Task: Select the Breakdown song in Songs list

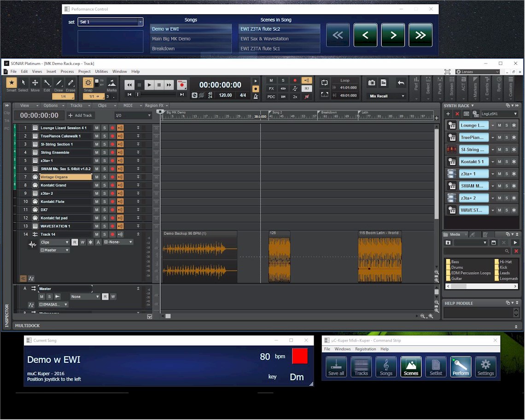Action: (191, 48)
